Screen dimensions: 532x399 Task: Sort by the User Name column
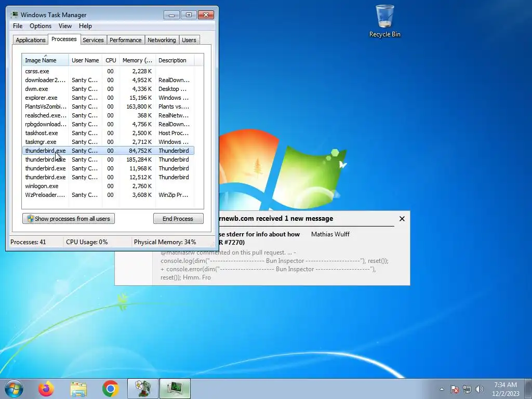coord(85,60)
